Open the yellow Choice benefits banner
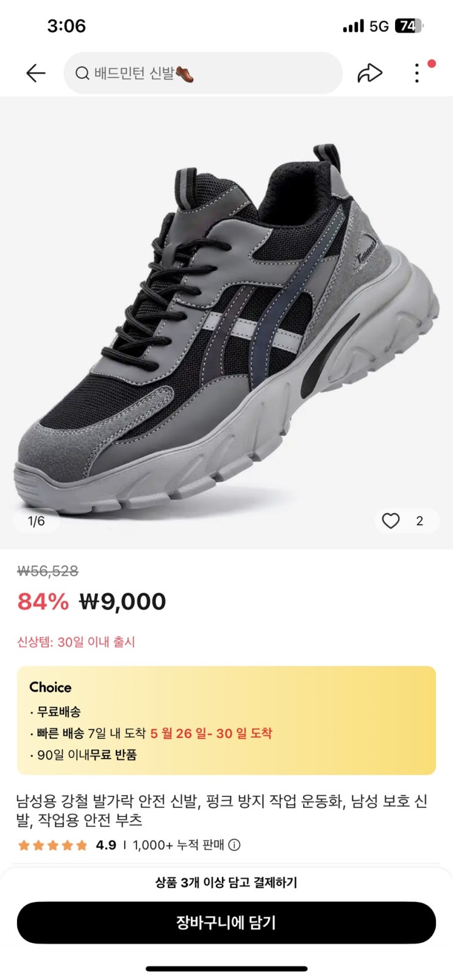This screenshot has height=980, width=453. pyautogui.click(x=226, y=720)
